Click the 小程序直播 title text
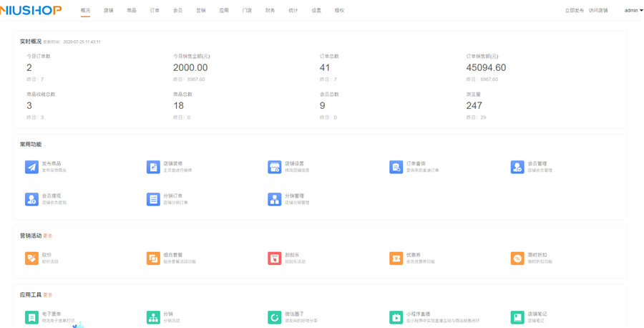 (x=418, y=314)
